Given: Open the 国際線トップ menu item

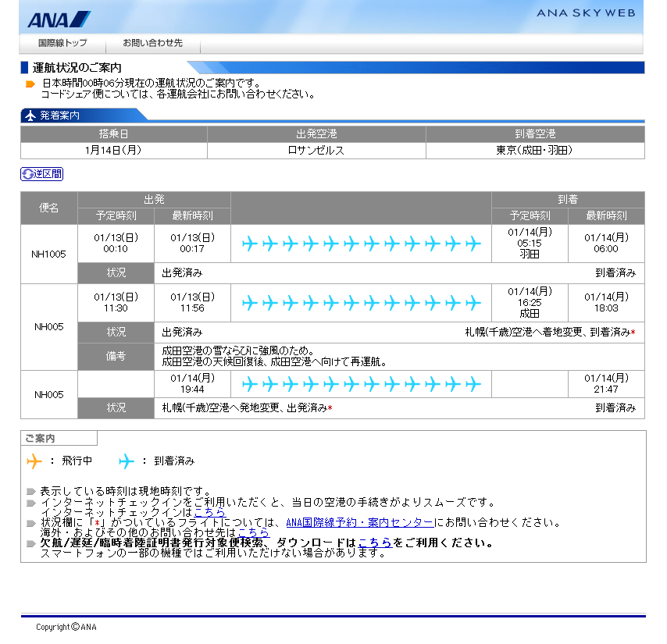Looking at the screenshot, I should pyautogui.click(x=62, y=43).
